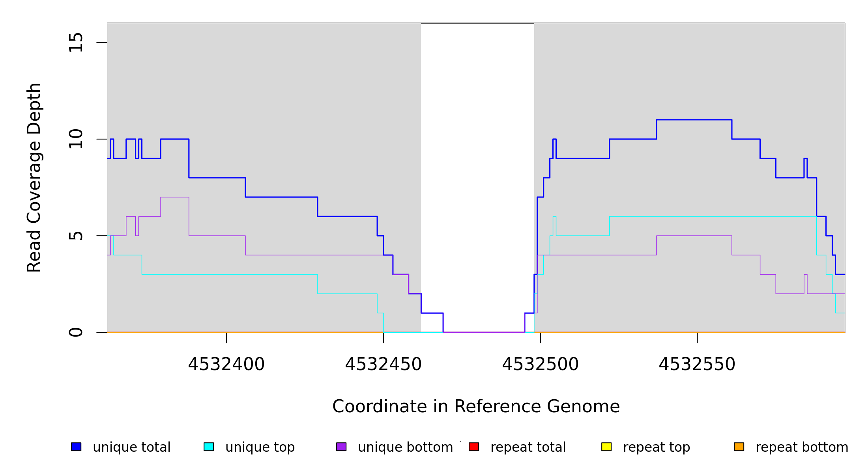868x473 pixels.
Task: Select the 'unique top' legend label
Action: [260, 447]
